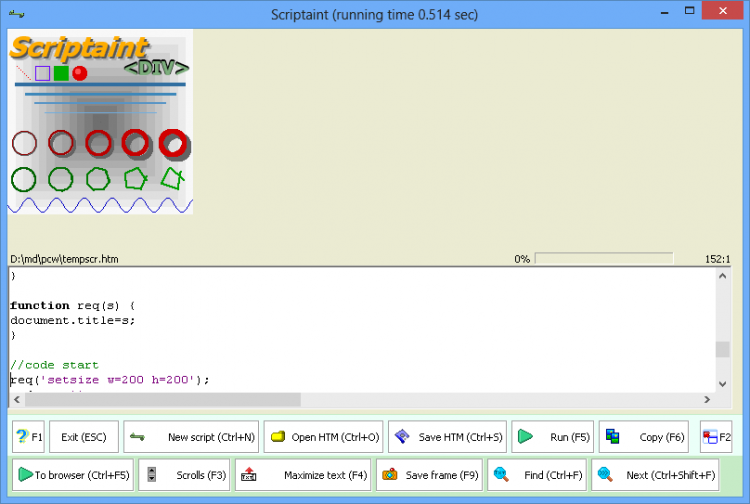Open Find (Ctrl+F) search
Viewport: 750px width, 504px height.
tap(537, 475)
